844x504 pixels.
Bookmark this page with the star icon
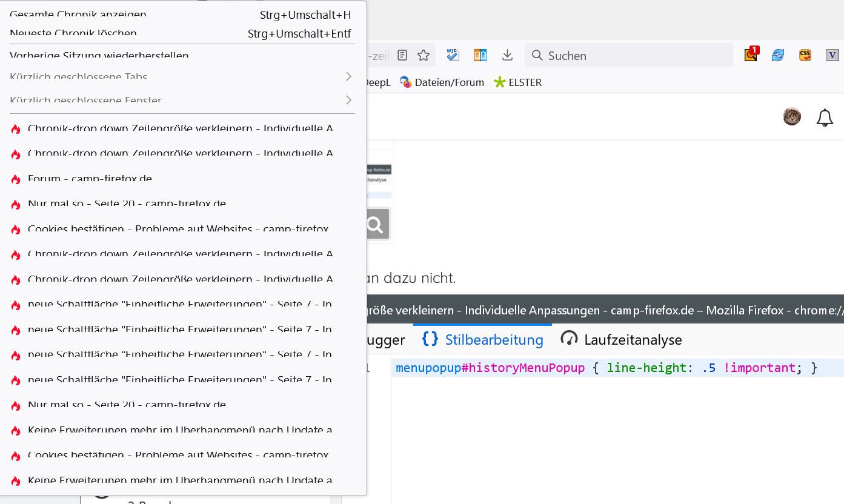click(424, 56)
